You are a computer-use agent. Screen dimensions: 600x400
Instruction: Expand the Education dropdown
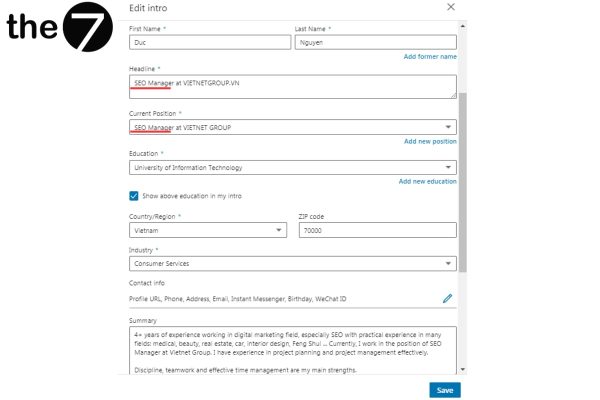click(292, 168)
